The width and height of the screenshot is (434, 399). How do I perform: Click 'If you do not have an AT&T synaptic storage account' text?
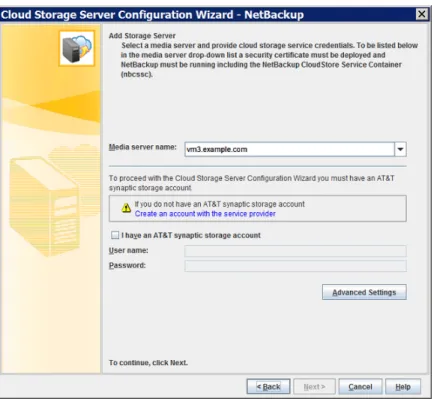220,204
